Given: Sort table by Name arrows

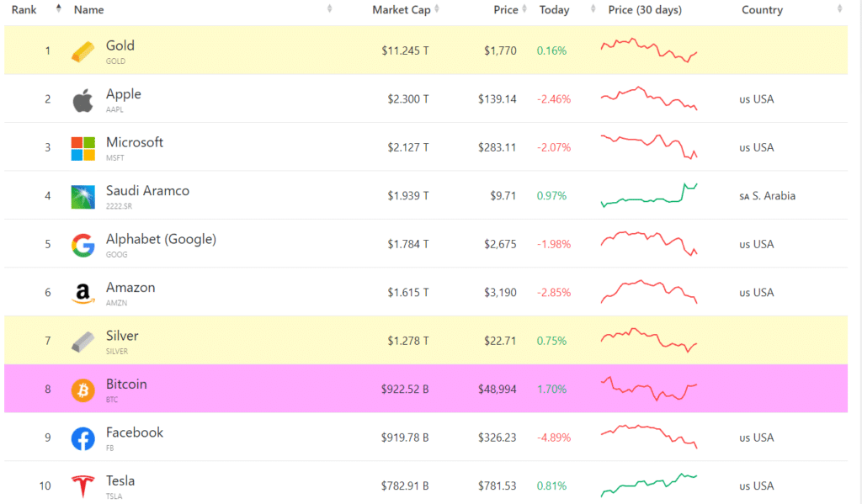Looking at the screenshot, I should tap(329, 8).
